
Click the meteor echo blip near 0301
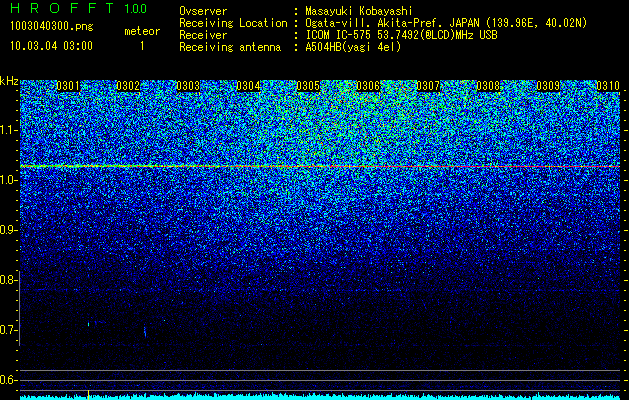pyautogui.click(x=89, y=324)
